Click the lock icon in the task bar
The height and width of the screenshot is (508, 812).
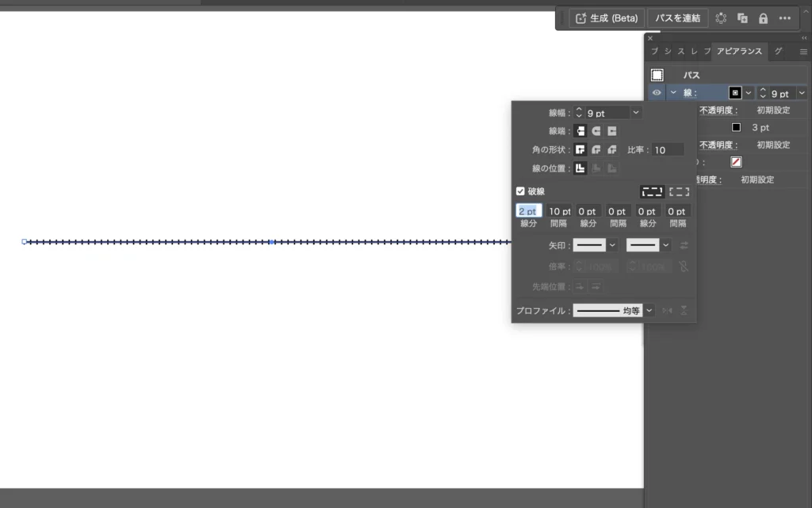[x=764, y=18]
